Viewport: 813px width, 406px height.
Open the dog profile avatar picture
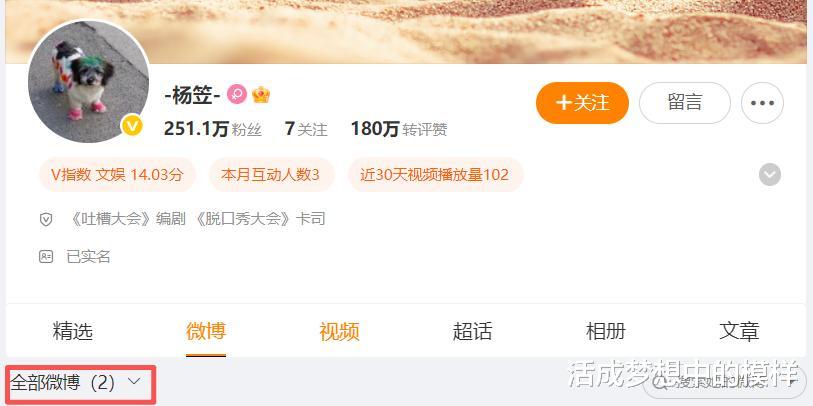click(x=89, y=81)
